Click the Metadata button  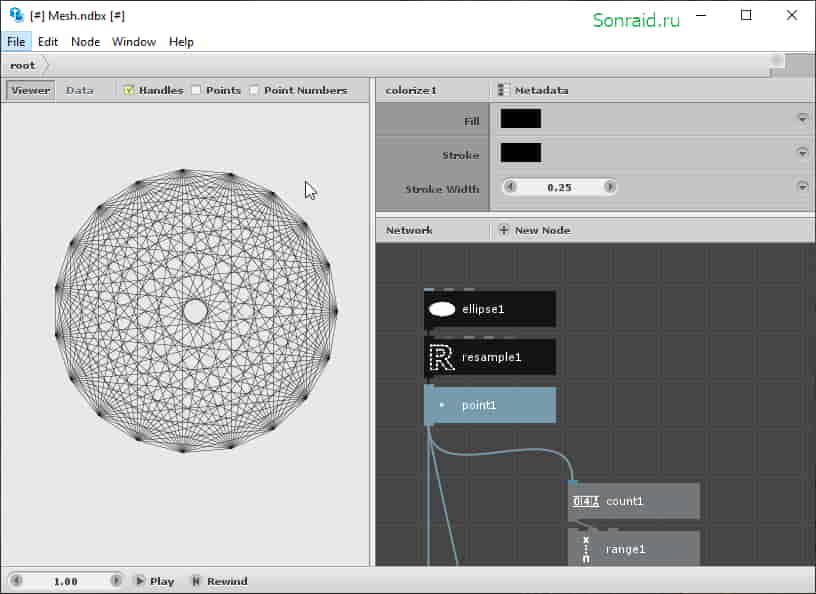533,90
